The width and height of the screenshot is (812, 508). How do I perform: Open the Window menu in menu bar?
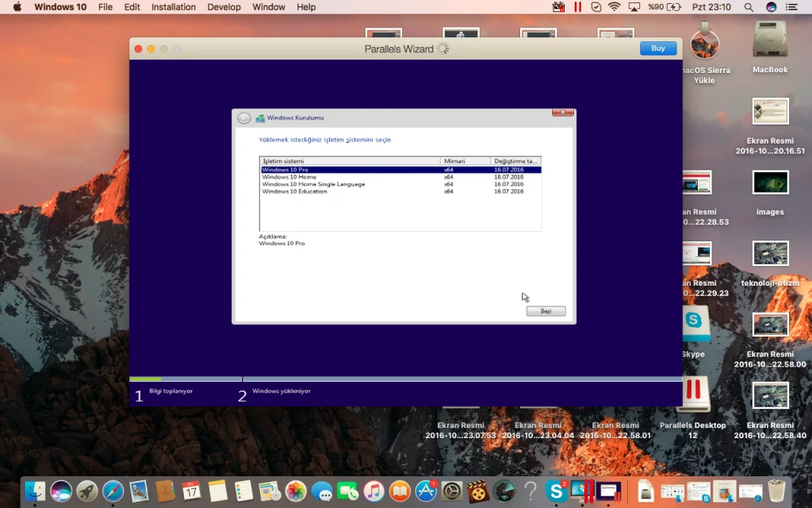(269, 7)
